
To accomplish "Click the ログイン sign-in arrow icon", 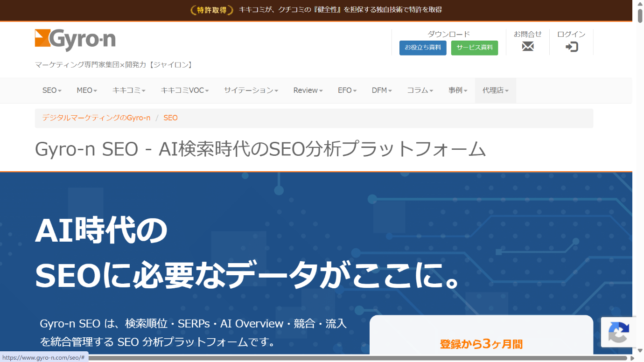I will pos(572,47).
